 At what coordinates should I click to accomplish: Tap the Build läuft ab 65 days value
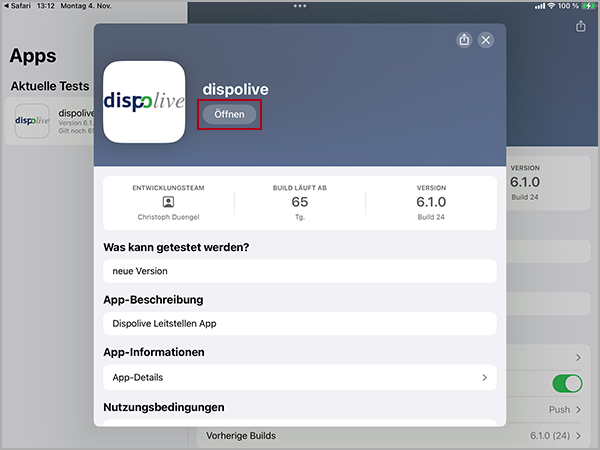[300, 202]
